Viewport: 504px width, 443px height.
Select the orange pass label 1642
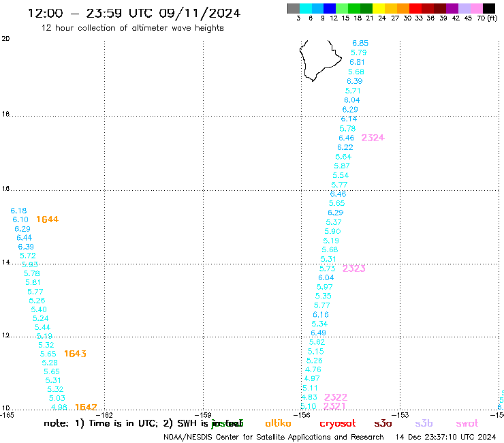pyautogui.click(x=86, y=407)
